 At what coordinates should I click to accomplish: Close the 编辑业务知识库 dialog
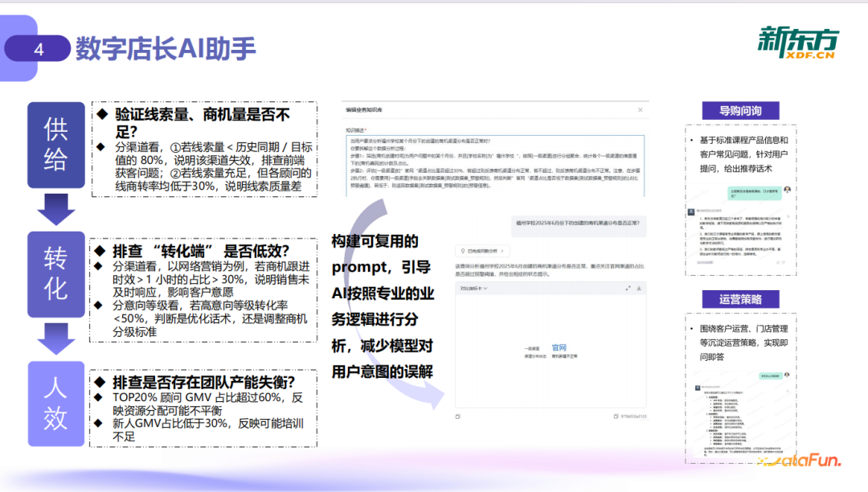(x=640, y=110)
